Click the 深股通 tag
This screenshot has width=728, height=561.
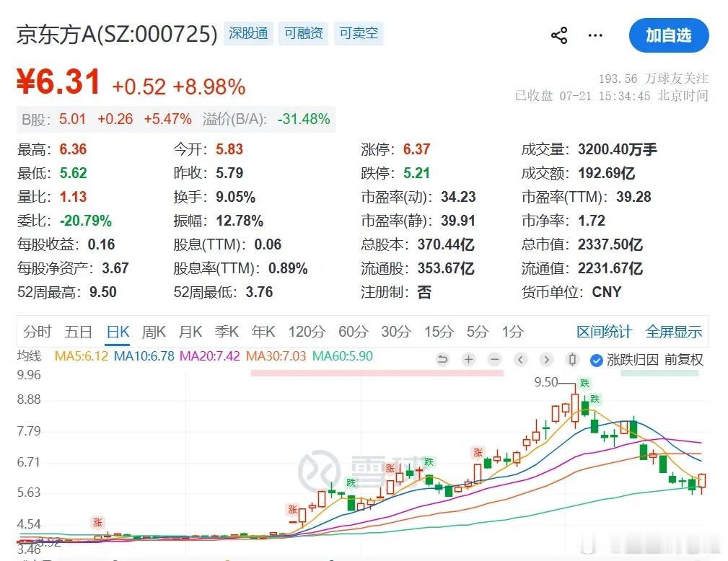pos(248,33)
